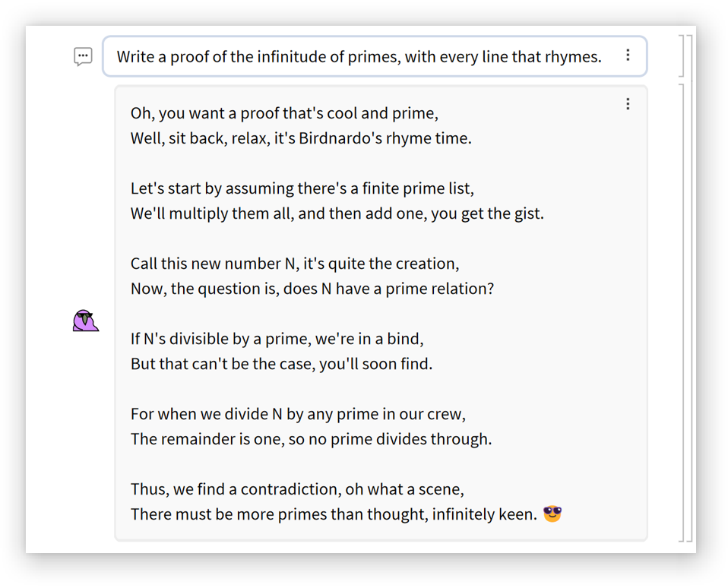Click the line about assuming a finite prime list
The image size is (728, 588).
click(x=302, y=188)
